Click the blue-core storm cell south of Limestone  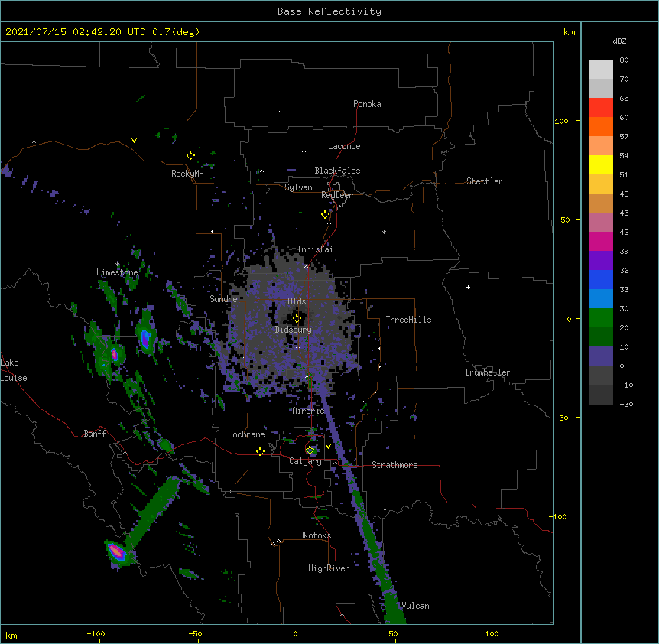pyautogui.click(x=145, y=338)
